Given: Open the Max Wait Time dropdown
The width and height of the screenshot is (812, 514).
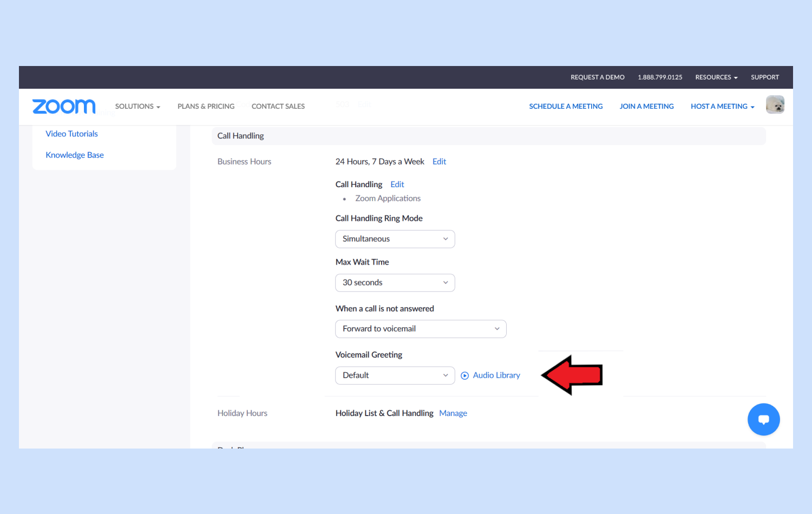Looking at the screenshot, I should tap(395, 282).
